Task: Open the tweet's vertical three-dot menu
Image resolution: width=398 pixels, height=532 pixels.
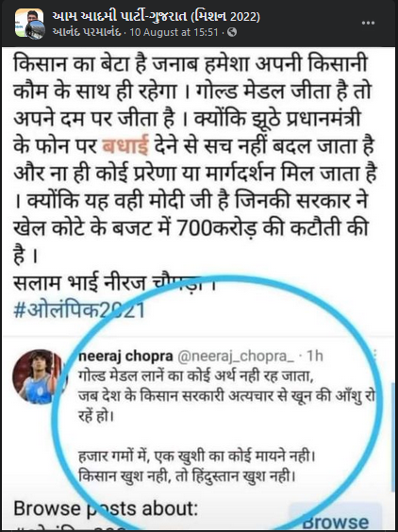Action: tap(375, 355)
